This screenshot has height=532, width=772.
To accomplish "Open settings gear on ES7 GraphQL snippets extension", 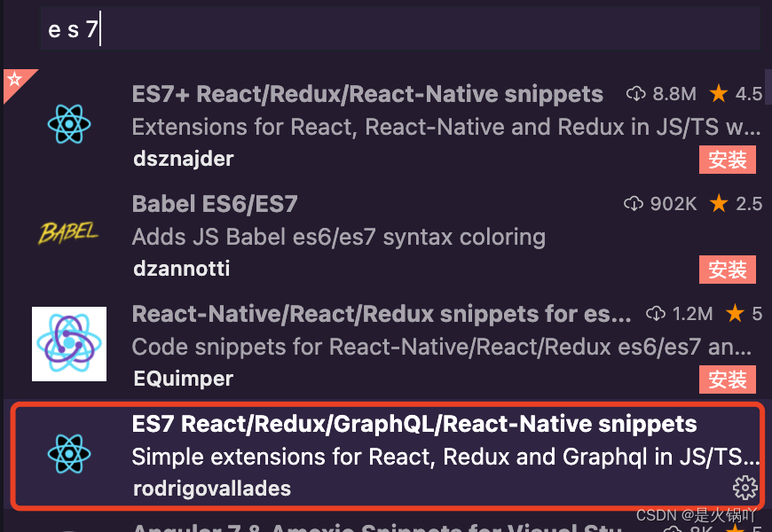I will (744, 487).
